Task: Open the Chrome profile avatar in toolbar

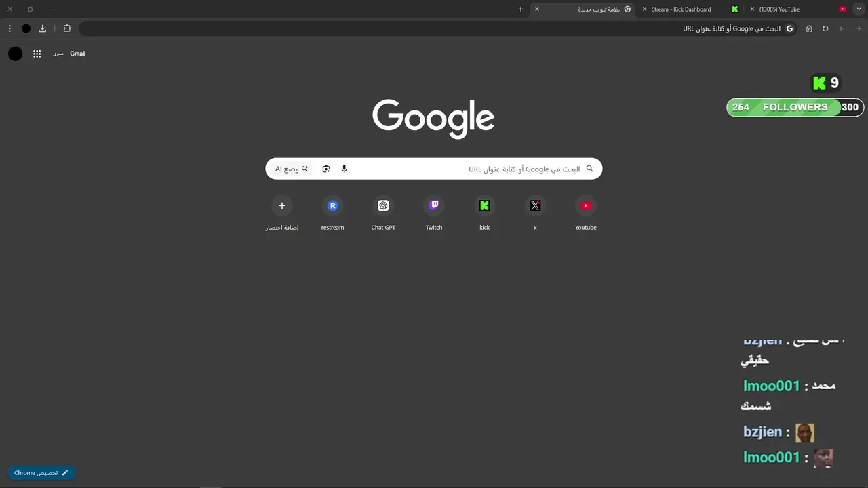Action: tap(26, 28)
